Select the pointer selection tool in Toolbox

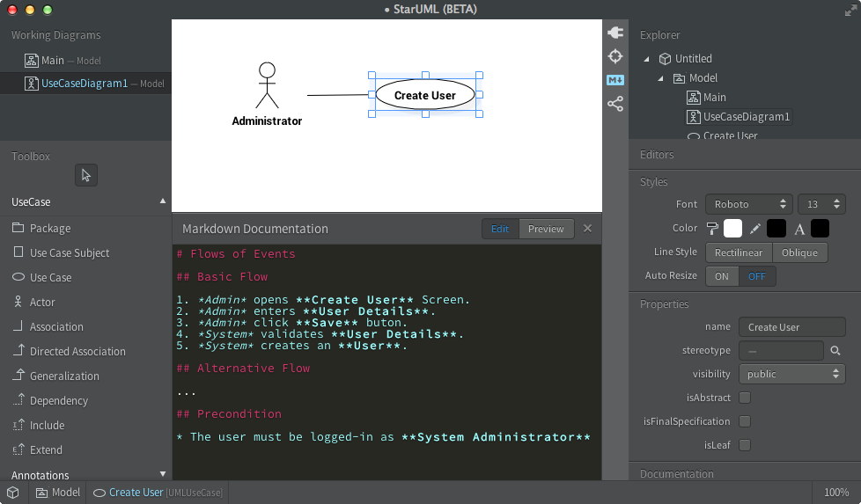coord(85,175)
